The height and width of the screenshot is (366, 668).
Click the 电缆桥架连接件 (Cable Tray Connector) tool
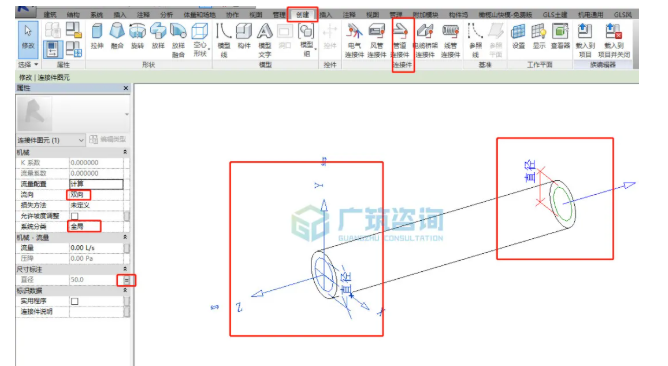pos(425,40)
